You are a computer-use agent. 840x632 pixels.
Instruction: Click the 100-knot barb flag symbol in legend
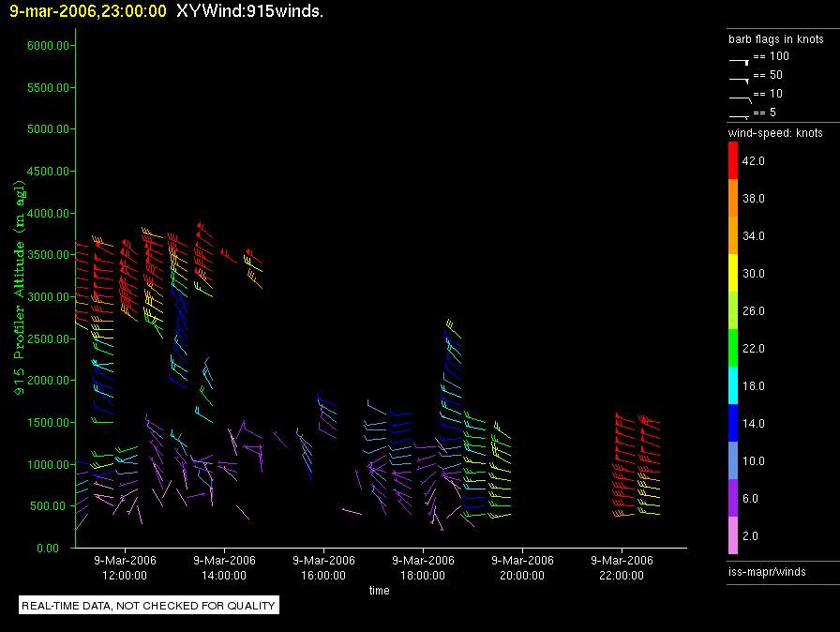pyautogui.click(x=740, y=59)
